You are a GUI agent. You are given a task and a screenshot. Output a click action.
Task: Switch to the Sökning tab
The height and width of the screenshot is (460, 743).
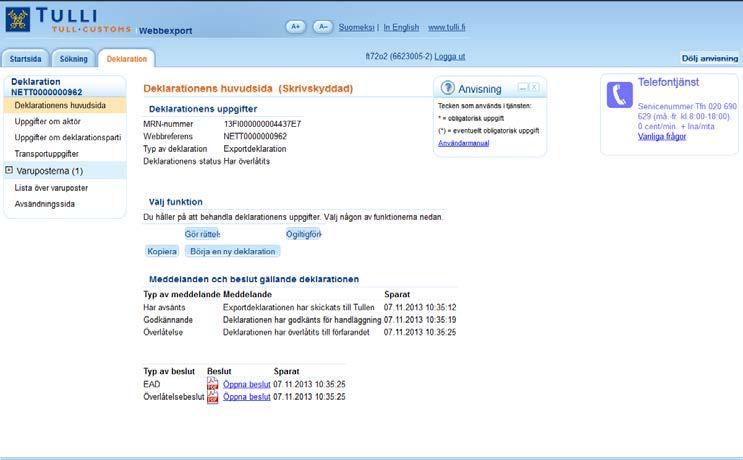73,59
